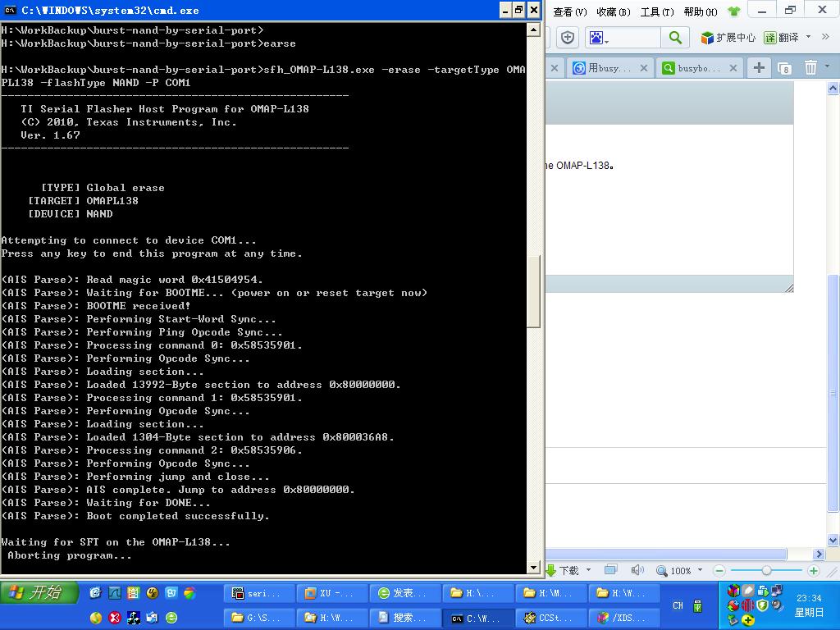The height and width of the screenshot is (630, 840).
Task: Open the H:\M... folder taskbar button
Action: pos(552,593)
